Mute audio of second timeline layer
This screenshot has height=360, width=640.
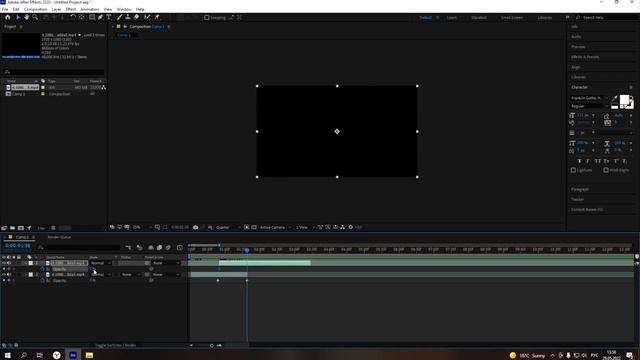tap(9, 275)
